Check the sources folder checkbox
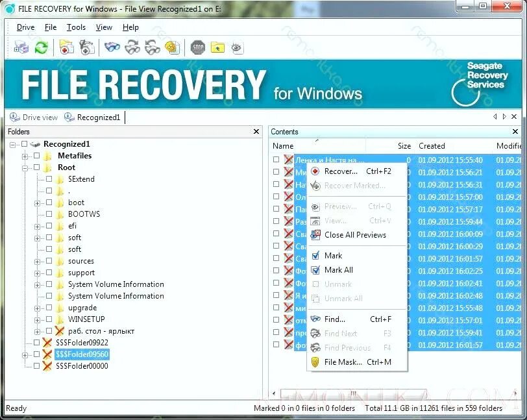 pyautogui.click(x=49, y=261)
